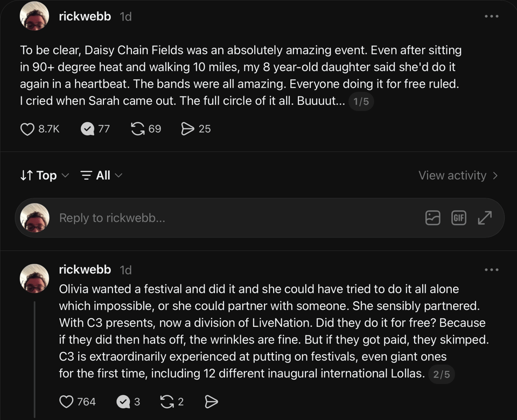Open rickwebb avatar on the top post

(x=34, y=16)
